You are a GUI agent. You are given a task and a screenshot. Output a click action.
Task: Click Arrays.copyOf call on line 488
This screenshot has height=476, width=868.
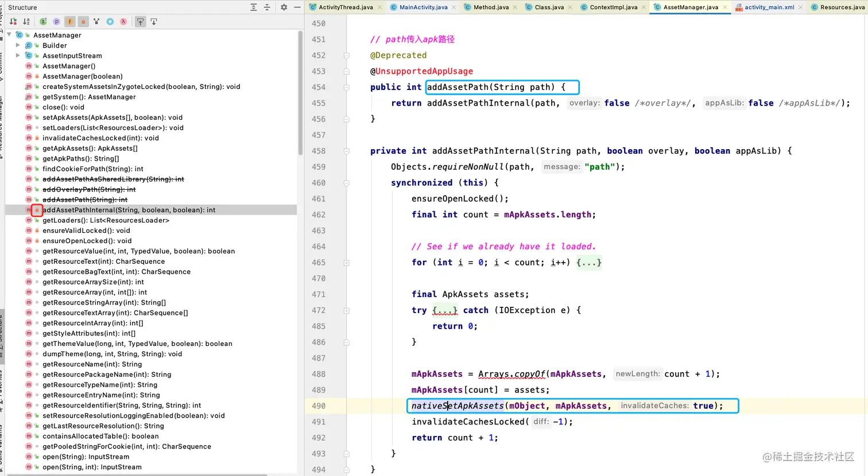(x=511, y=374)
